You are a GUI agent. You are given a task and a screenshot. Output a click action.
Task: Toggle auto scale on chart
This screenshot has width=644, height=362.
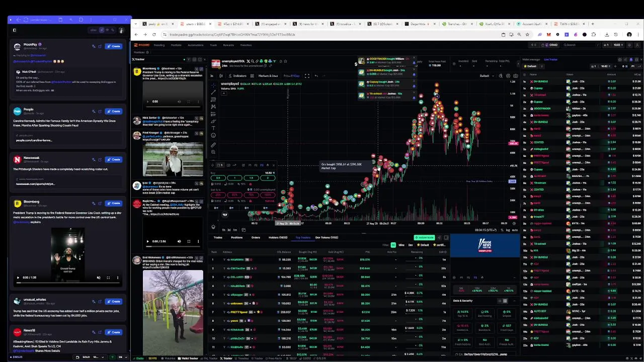[x=515, y=230]
